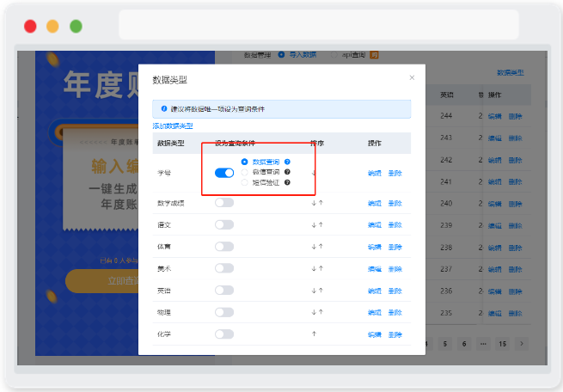Close the 数据类型 dialog with X icon
This screenshot has height=392, width=563.
412,77
